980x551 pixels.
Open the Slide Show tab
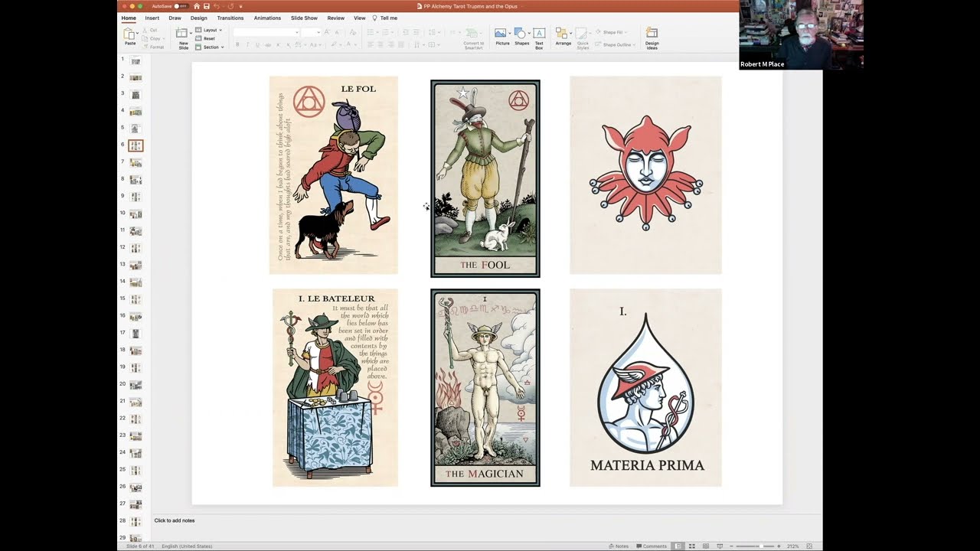coord(304,18)
